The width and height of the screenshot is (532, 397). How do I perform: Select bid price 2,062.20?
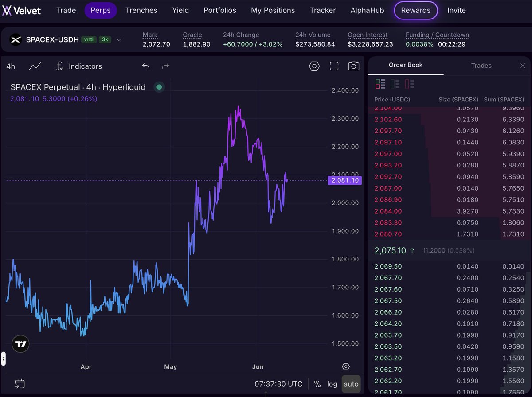[388, 381]
